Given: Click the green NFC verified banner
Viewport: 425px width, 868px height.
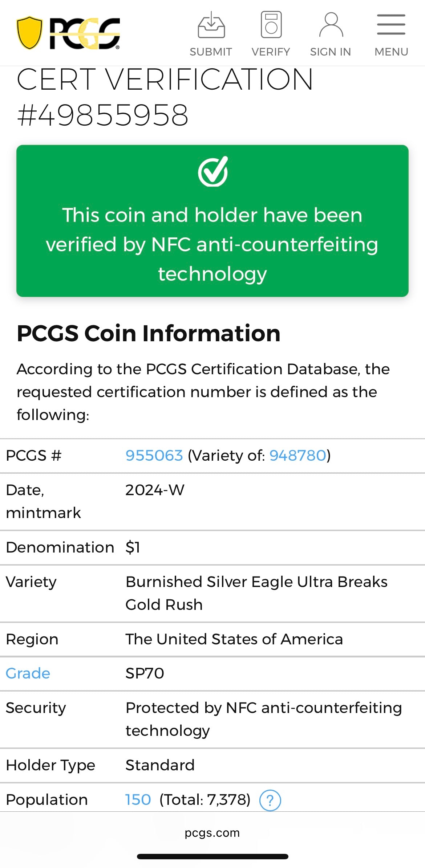Looking at the screenshot, I should pos(212,243).
